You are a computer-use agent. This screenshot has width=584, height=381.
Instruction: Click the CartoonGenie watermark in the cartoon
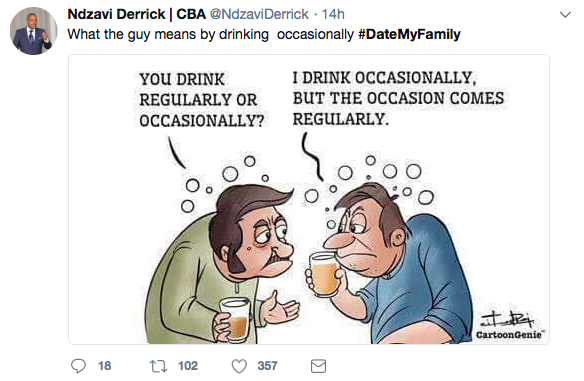[x=509, y=334]
